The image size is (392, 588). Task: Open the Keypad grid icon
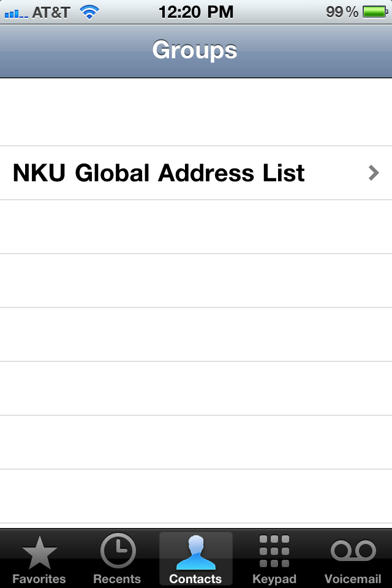pyautogui.click(x=274, y=552)
